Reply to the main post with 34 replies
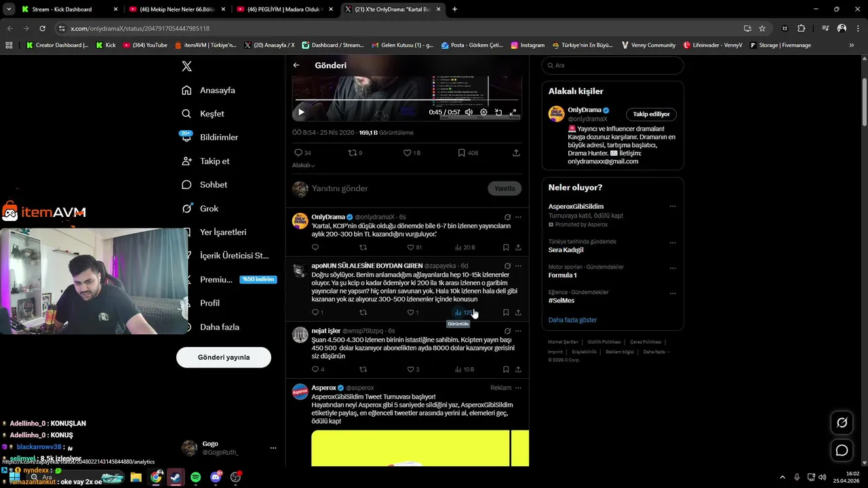The height and width of the screenshot is (488, 868). 302,153
